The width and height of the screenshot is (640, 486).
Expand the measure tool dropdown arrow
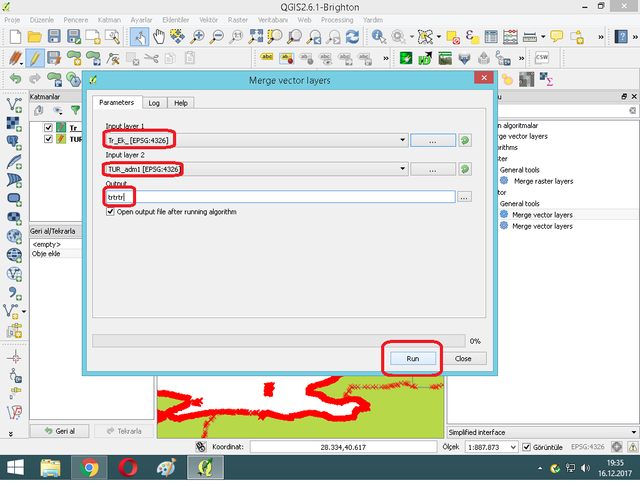[543, 37]
